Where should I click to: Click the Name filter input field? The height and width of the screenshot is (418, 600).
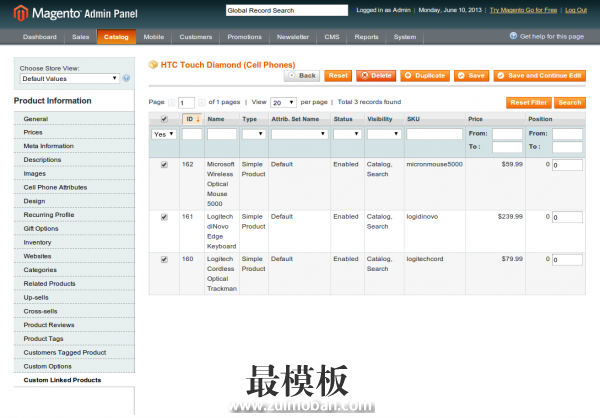[222, 134]
